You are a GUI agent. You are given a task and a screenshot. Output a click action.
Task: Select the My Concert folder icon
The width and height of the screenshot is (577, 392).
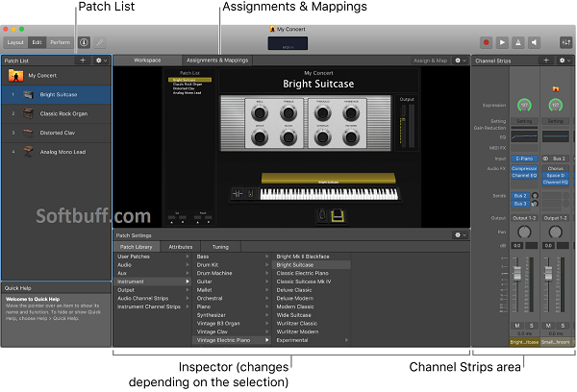tap(15, 75)
